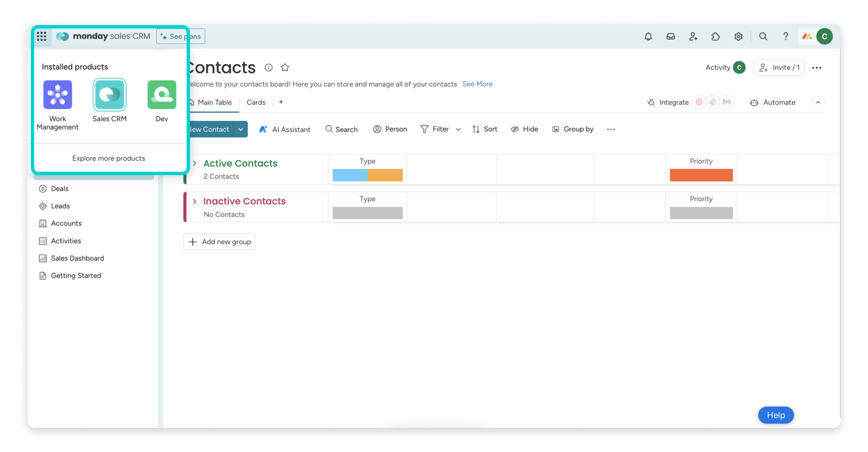Click Add new group
Image resolution: width=868 pixels, height=452 pixels.
(x=219, y=242)
